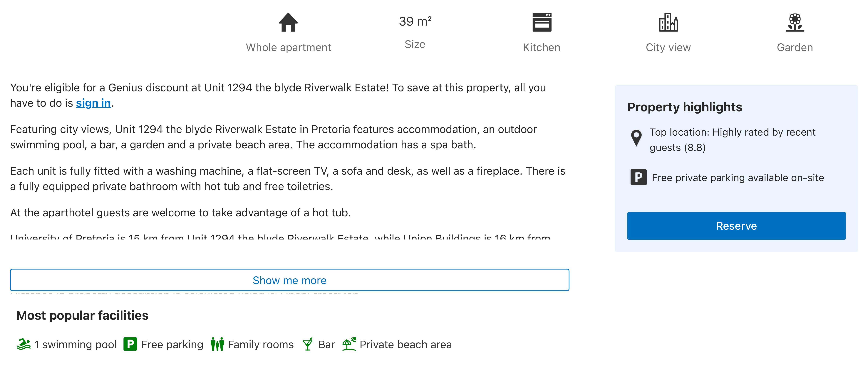Image resolution: width=868 pixels, height=366 pixels.
Task: Click the Bar cocktail glass icon
Action: tap(308, 344)
